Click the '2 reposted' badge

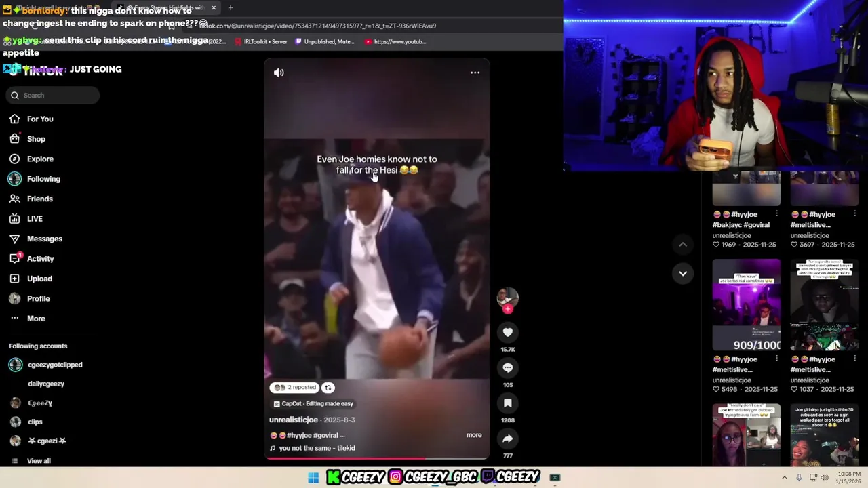pyautogui.click(x=294, y=388)
